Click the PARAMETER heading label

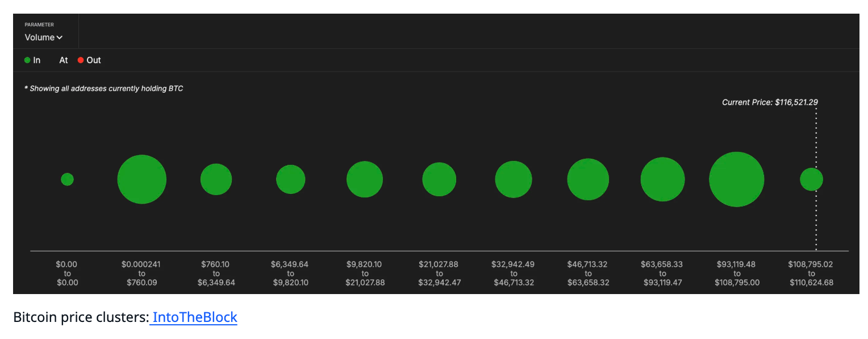point(39,24)
